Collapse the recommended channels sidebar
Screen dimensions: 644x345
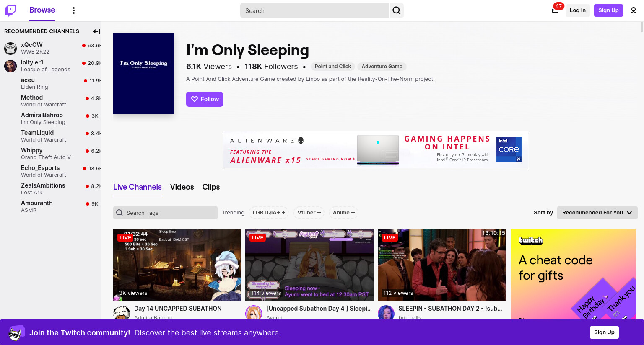point(96,31)
